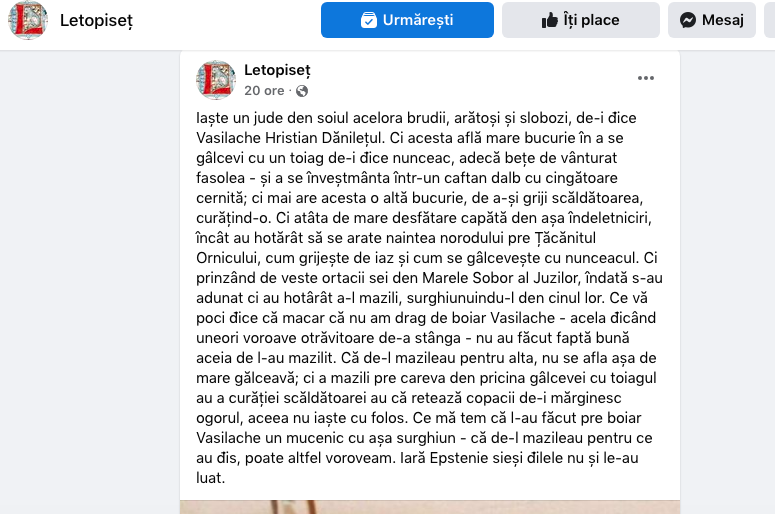Open the post image preview at the bottom
The width and height of the screenshot is (775, 514).
click(x=430, y=506)
